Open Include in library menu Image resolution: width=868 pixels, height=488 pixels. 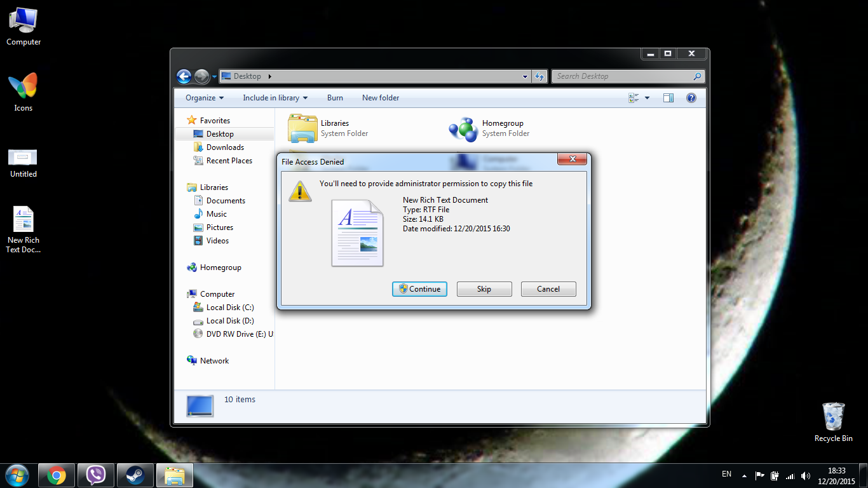pyautogui.click(x=275, y=98)
